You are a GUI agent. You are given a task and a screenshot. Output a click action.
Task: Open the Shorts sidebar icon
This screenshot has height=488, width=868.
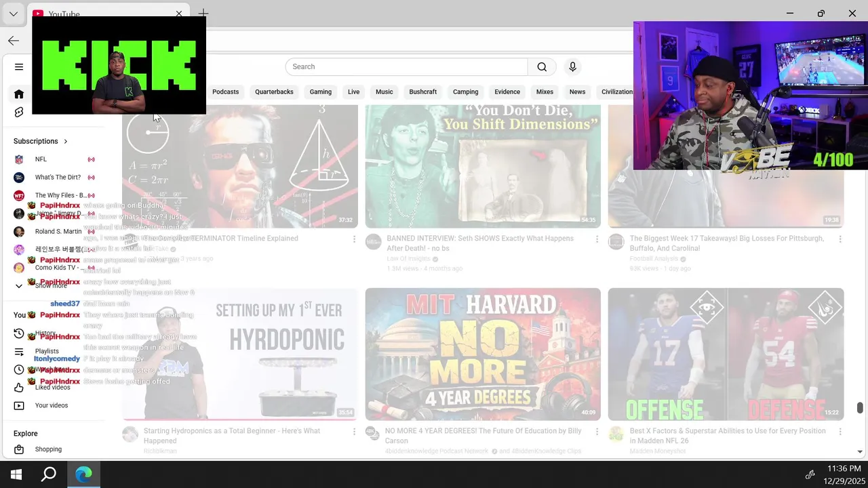tap(19, 112)
